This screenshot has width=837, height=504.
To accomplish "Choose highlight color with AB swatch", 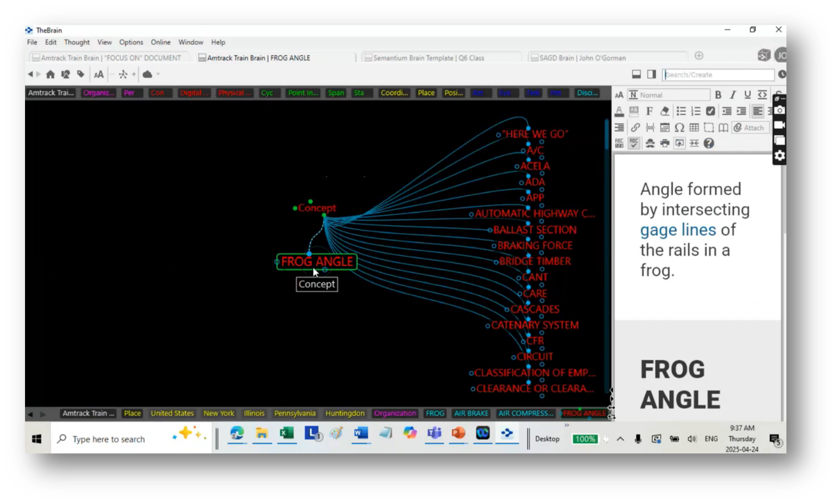I will pyautogui.click(x=634, y=111).
